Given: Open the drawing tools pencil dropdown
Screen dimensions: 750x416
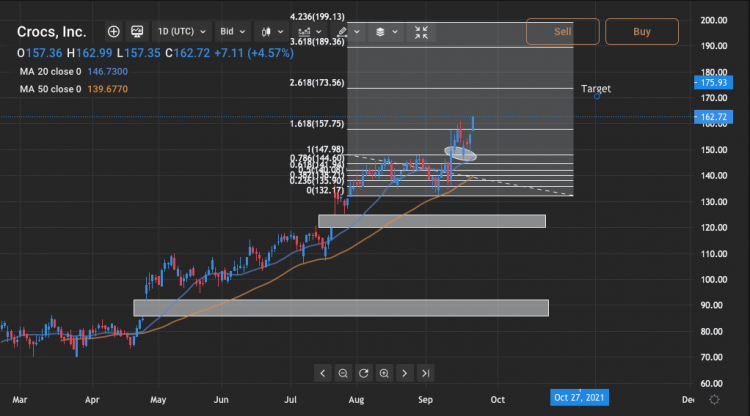Looking at the screenshot, I should [348, 32].
